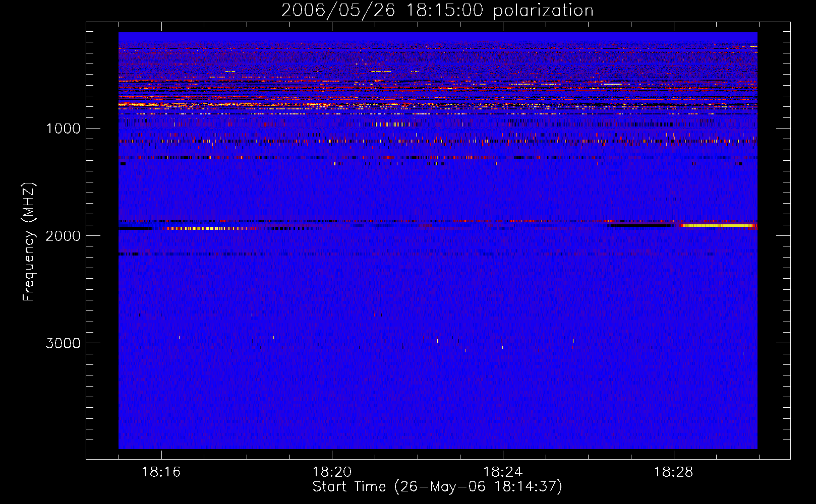Click the "3000" frequency tick label
816x504 pixels.
point(63,343)
